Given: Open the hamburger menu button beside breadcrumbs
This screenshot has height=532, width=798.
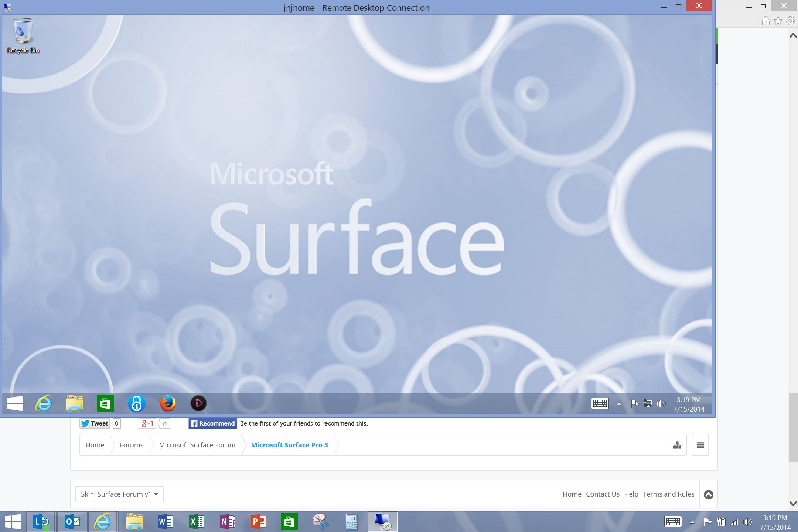Looking at the screenshot, I should 700,445.
